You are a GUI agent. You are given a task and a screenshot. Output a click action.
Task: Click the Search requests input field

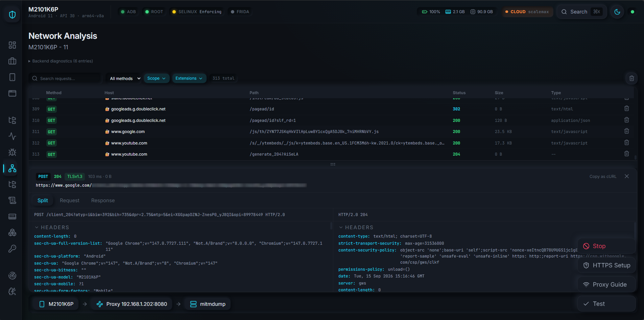(x=65, y=78)
